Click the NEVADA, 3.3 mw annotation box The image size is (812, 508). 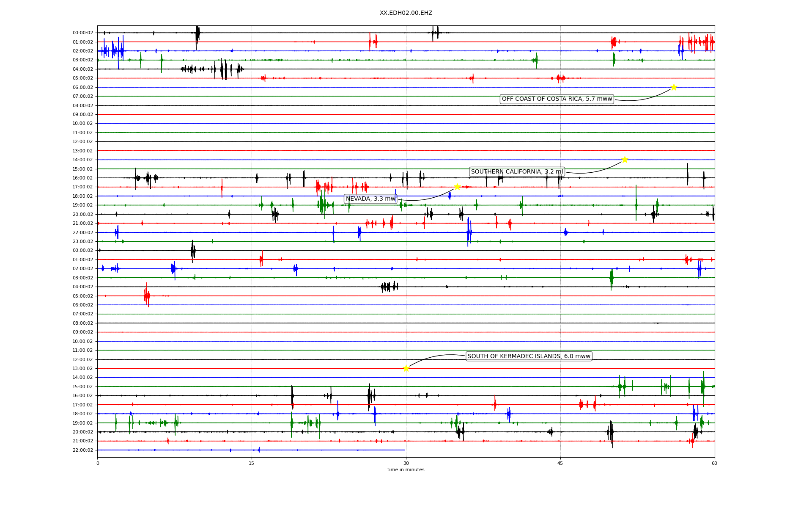(370, 199)
